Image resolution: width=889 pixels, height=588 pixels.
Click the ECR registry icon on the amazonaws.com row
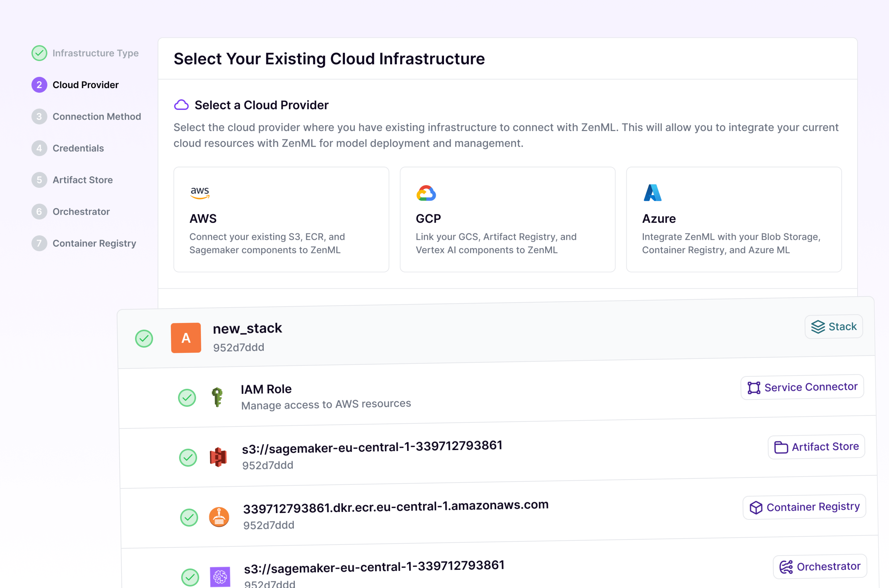pos(219,517)
